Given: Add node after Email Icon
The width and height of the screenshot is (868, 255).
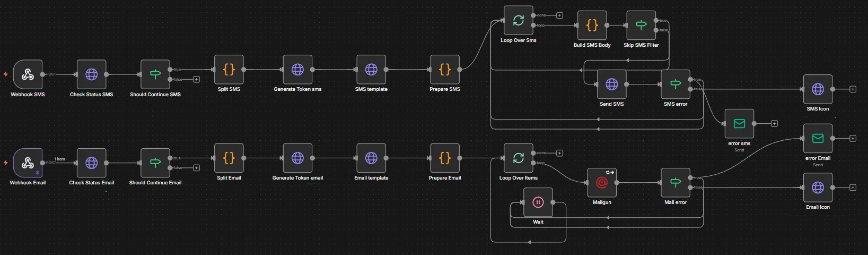Looking at the screenshot, I should [853, 188].
